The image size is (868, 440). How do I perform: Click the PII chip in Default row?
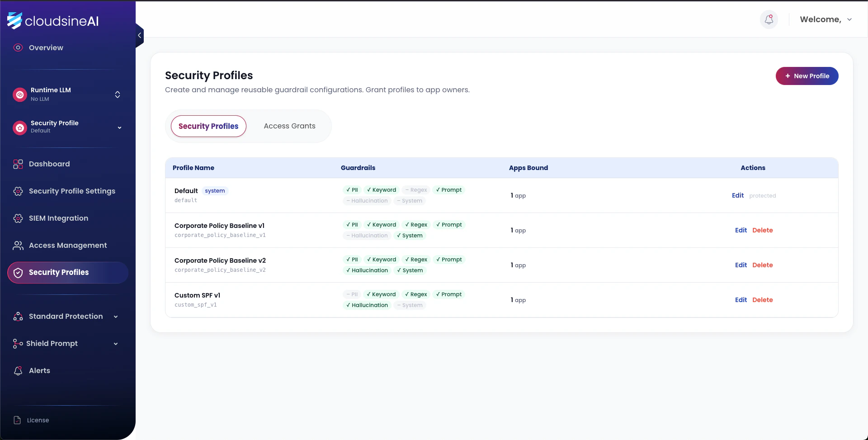pyautogui.click(x=352, y=190)
